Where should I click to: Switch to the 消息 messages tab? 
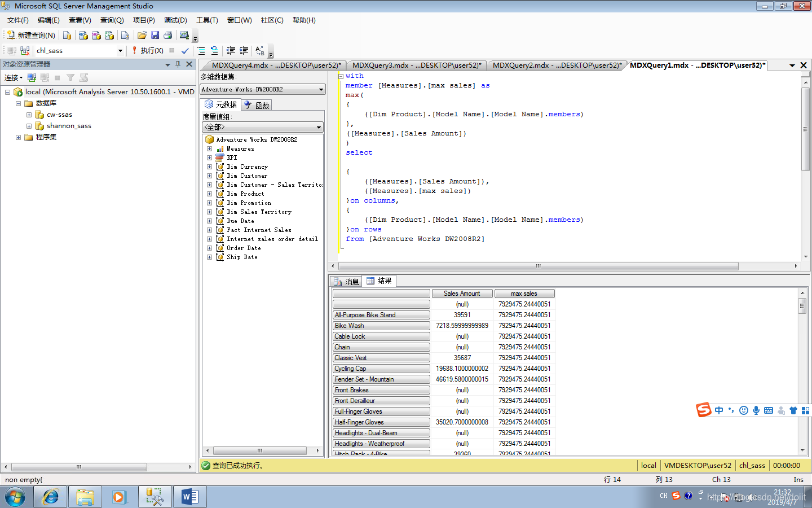click(x=346, y=281)
